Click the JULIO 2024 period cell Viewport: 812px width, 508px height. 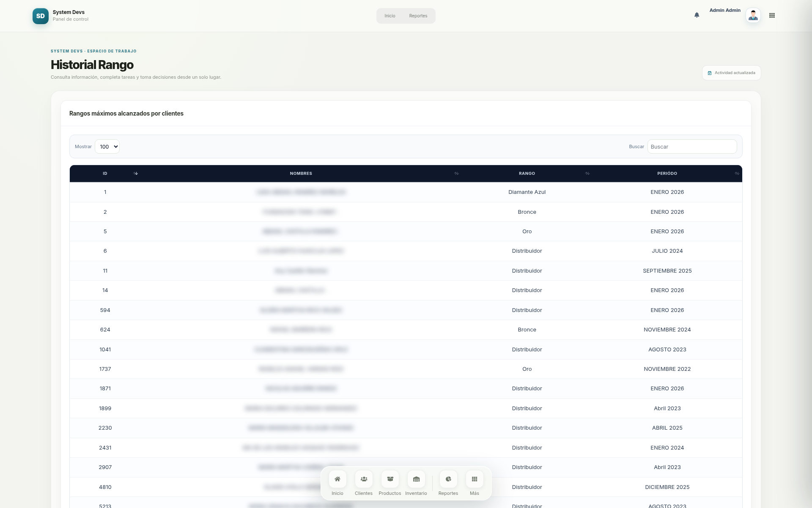(x=667, y=251)
